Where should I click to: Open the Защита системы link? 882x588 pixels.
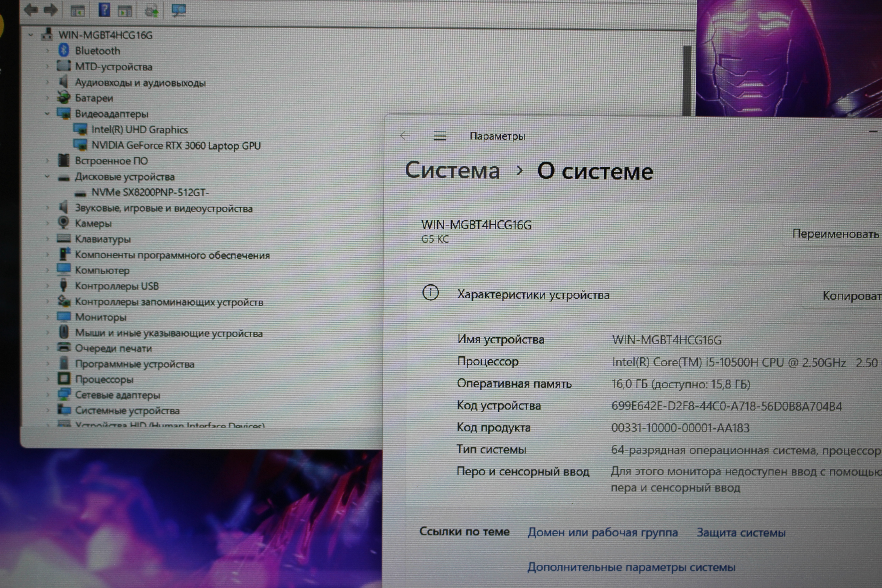click(741, 533)
